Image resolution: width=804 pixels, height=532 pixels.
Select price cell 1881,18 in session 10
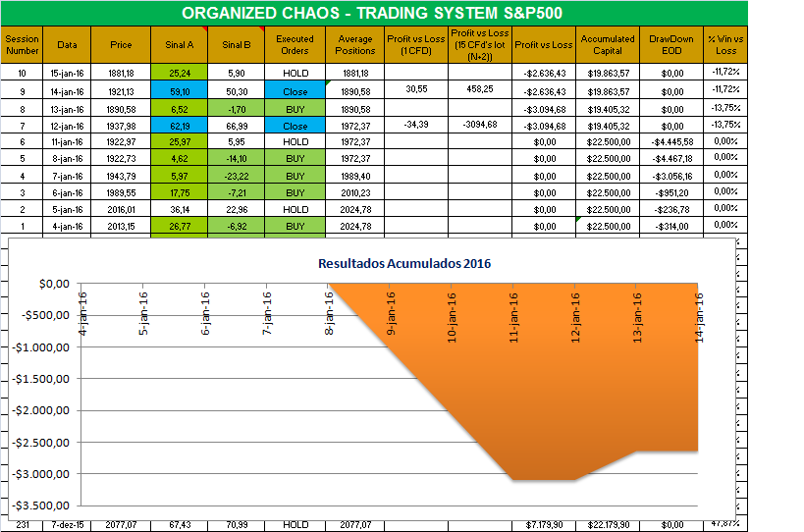click(121, 73)
